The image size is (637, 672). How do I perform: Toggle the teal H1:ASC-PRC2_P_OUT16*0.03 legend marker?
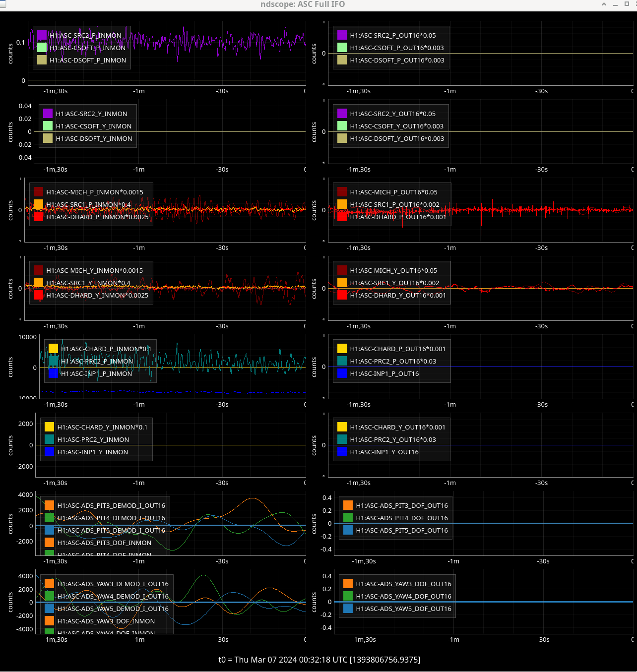point(342,361)
